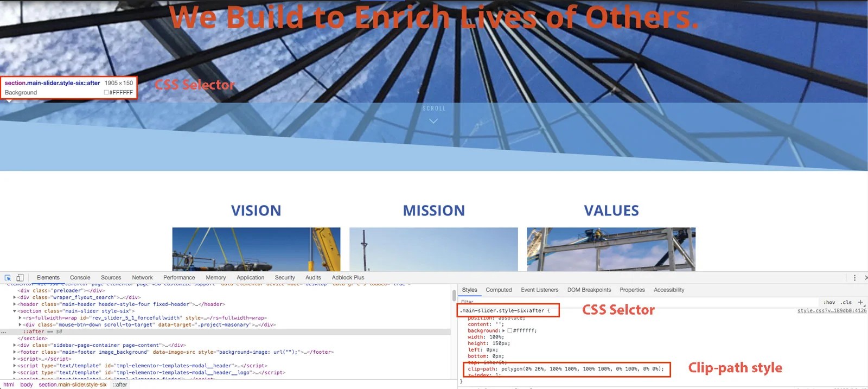Close DevTools with the X icon
This screenshot has height=389, width=868.
(x=865, y=277)
